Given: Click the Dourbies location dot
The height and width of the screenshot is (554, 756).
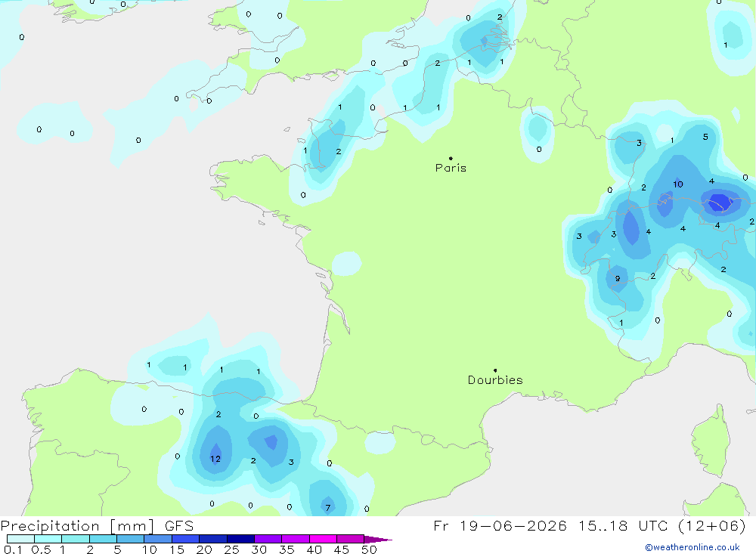Looking at the screenshot, I should (x=495, y=370).
